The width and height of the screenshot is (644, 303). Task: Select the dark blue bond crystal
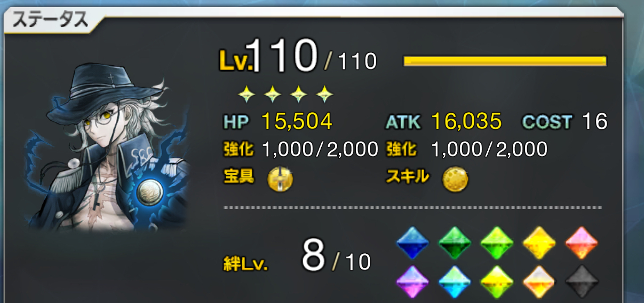pos(412,243)
